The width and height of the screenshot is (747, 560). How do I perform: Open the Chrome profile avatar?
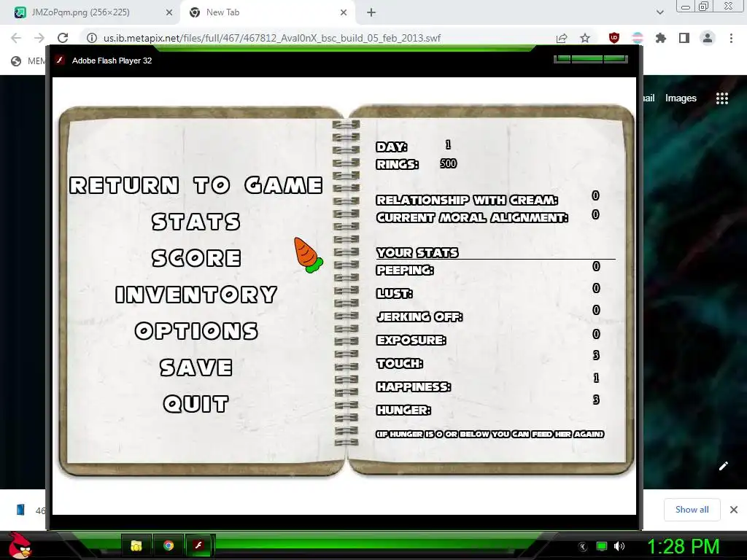[x=708, y=38]
